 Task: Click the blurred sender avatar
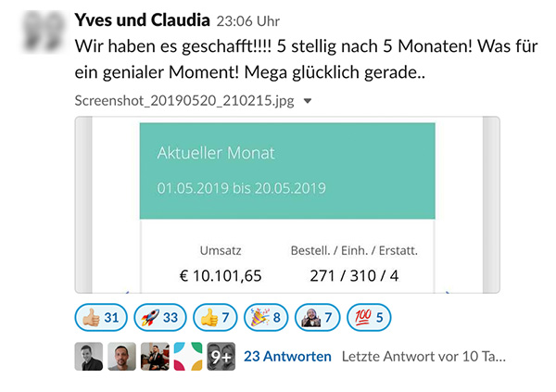point(44,32)
